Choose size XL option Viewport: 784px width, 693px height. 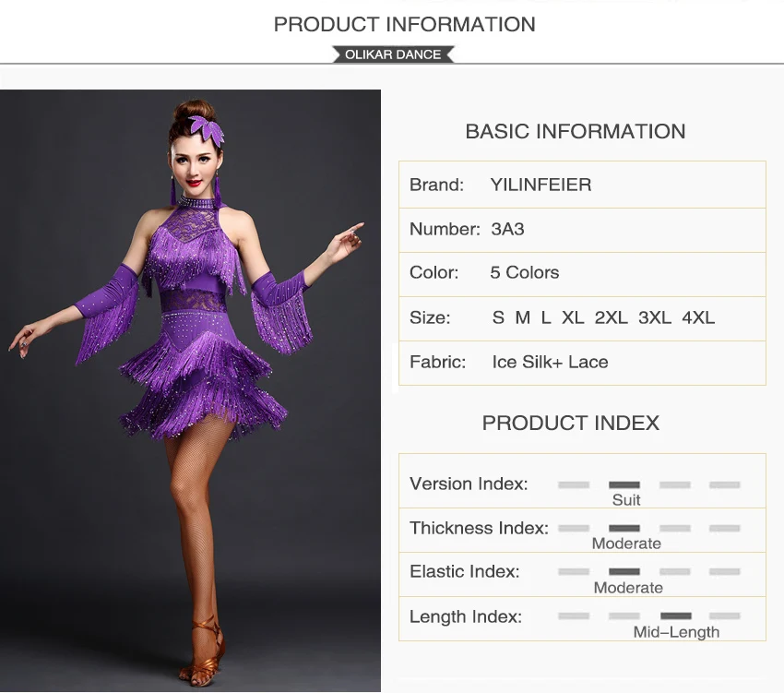point(573,317)
